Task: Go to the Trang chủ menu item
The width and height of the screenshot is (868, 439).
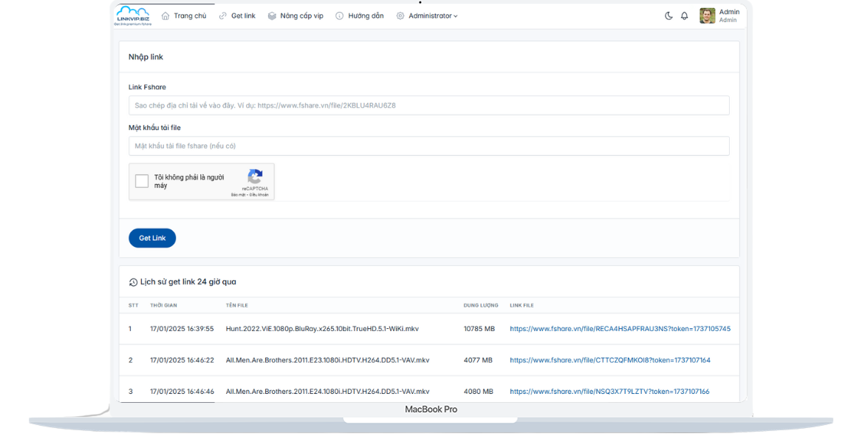Action: [x=190, y=16]
